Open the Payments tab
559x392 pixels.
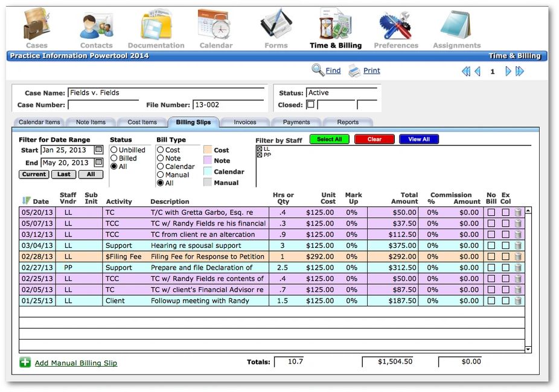coord(296,122)
